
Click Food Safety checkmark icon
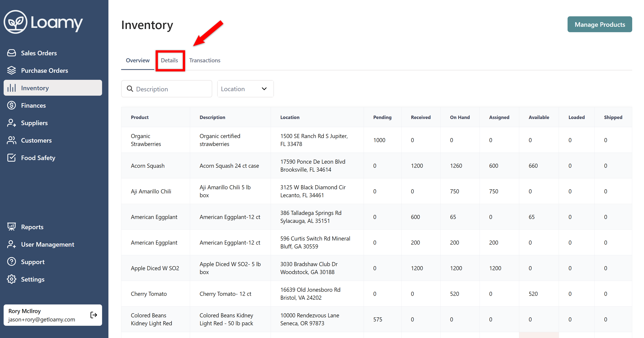tap(12, 158)
